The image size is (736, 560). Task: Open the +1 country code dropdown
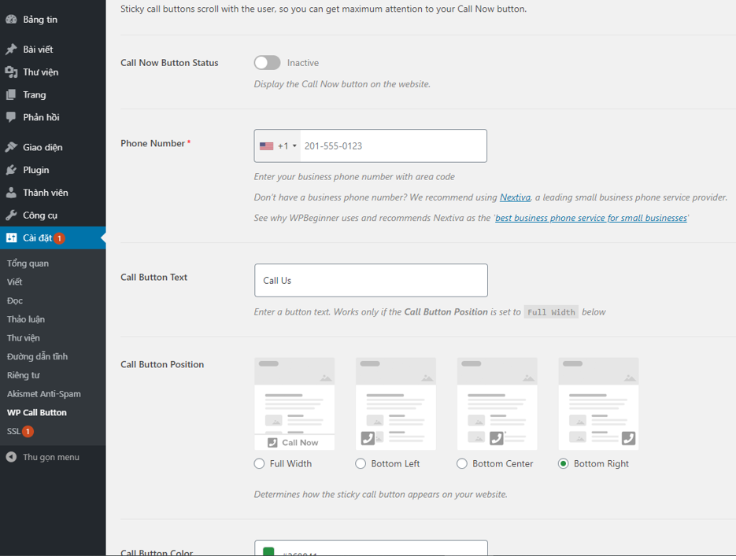pyautogui.click(x=277, y=146)
